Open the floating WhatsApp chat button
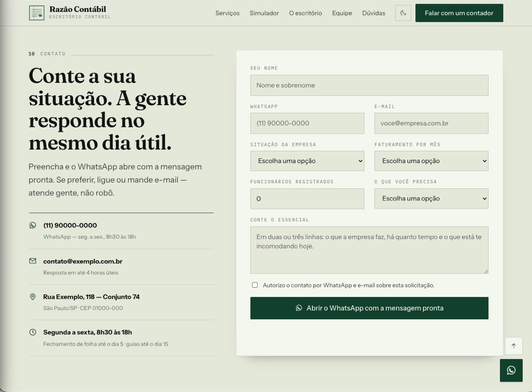The width and height of the screenshot is (532, 392). [x=511, y=370]
